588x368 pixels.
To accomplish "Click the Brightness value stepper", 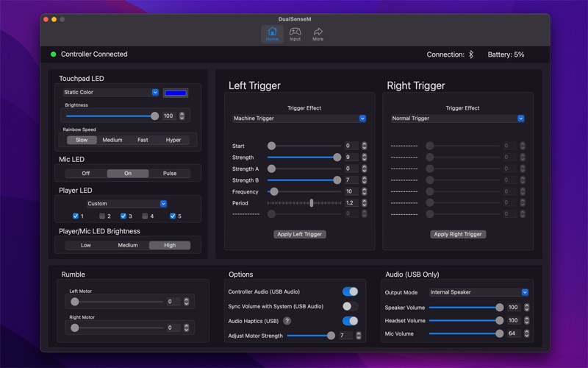I will tap(182, 116).
